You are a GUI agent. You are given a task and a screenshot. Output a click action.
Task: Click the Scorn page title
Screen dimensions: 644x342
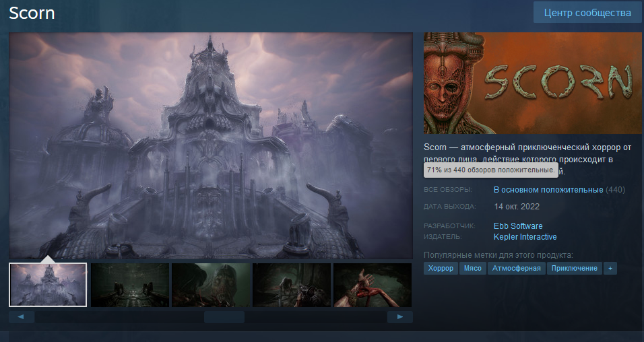point(32,13)
